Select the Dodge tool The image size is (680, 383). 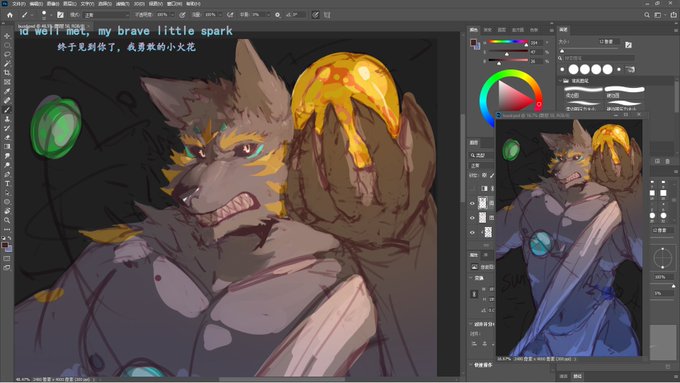[x=7, y=165]
